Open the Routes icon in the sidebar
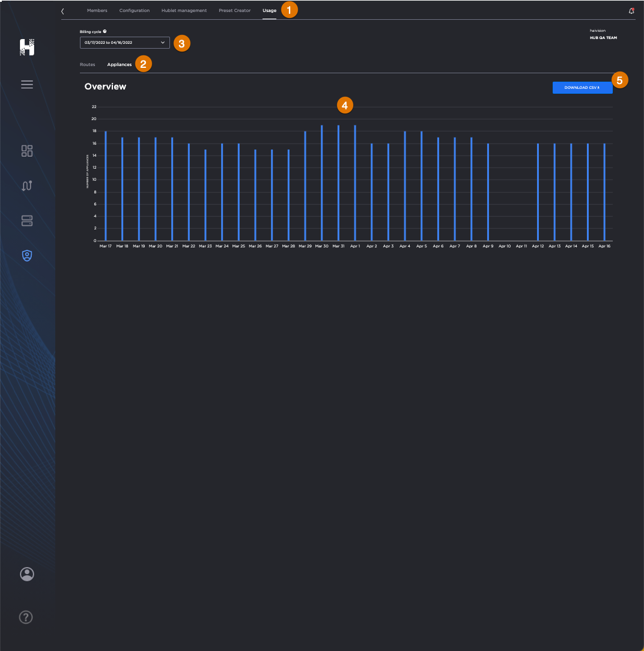The image size is (644, 651). point(26,186)
